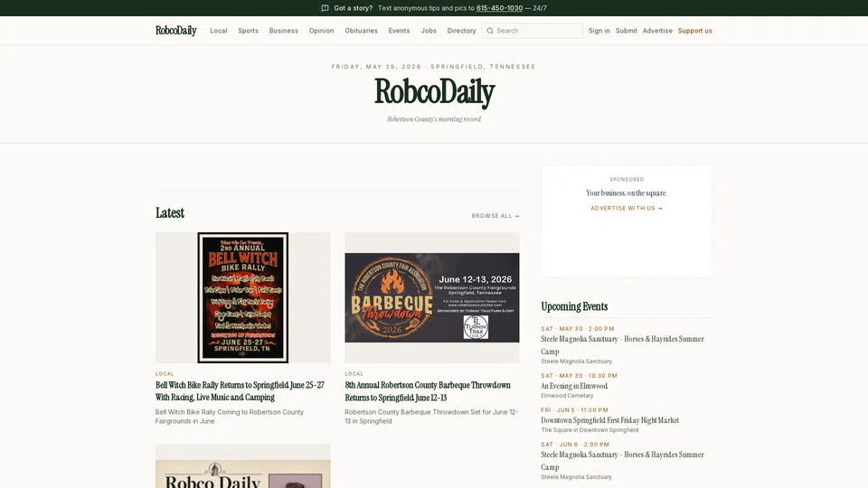View the Obituaries page
The width and height of the screenshot is (868, 488).
[x=361, y=31]
